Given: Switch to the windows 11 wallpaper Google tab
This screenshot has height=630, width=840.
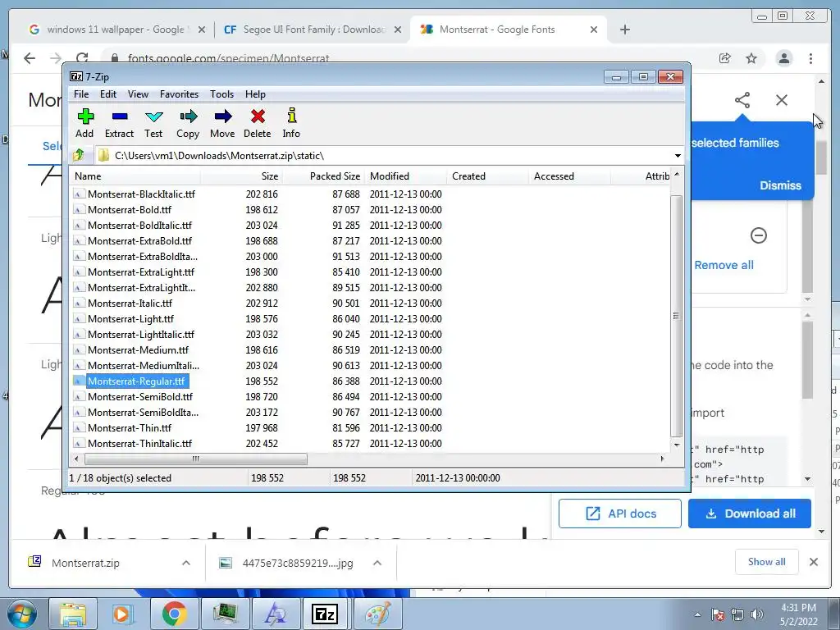Looking at the screenshot, I should (115, 30).
